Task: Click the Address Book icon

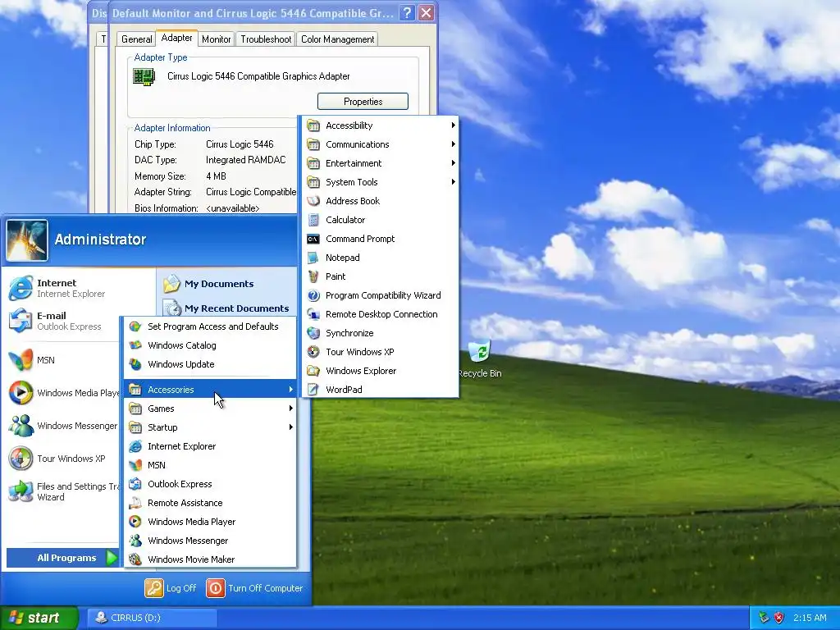Action: pos(313,201)
